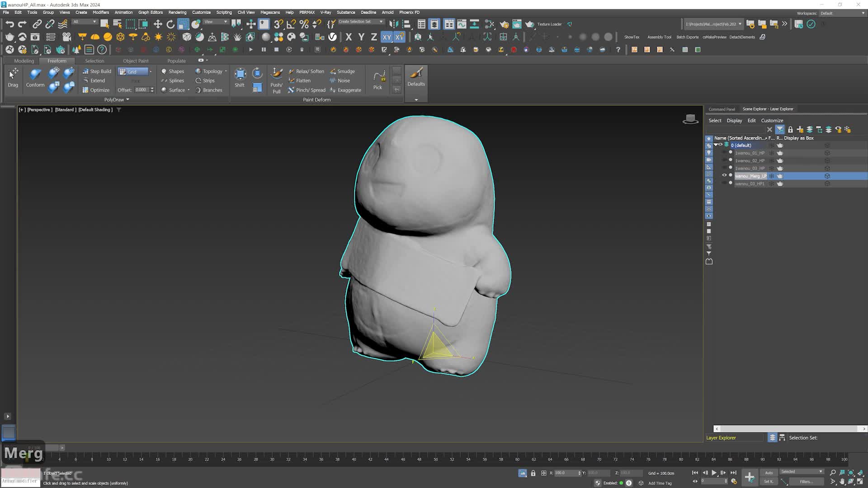Toggle selection lock in status bar
This screenshot has height=488, width=868.
click(x=533, y=473)
